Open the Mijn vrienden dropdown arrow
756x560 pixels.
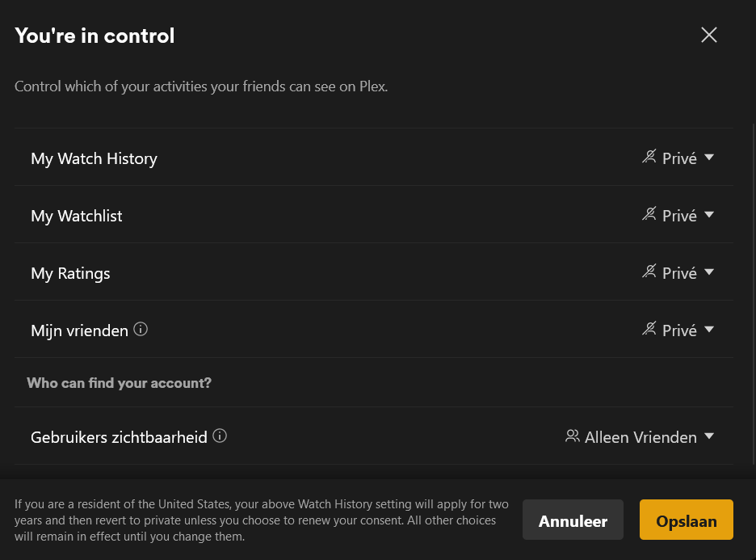(x=709, y=330)
